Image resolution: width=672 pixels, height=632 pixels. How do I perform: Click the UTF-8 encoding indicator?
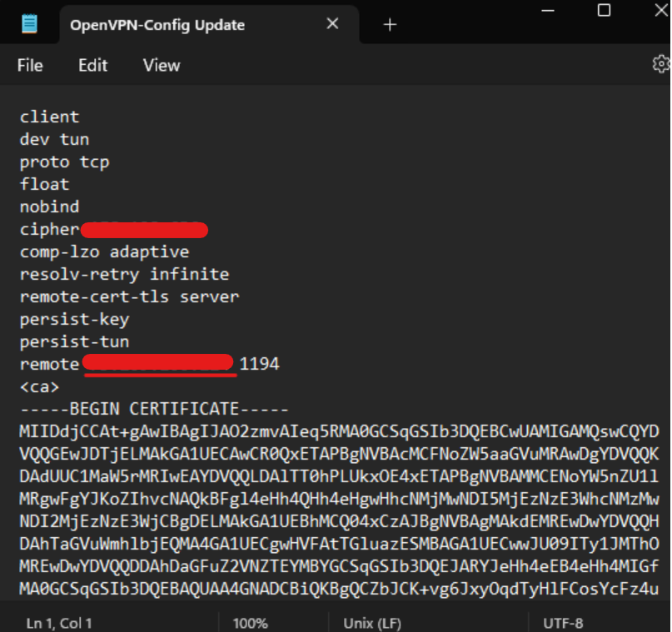pyautogui.click(x=563, y=623)
